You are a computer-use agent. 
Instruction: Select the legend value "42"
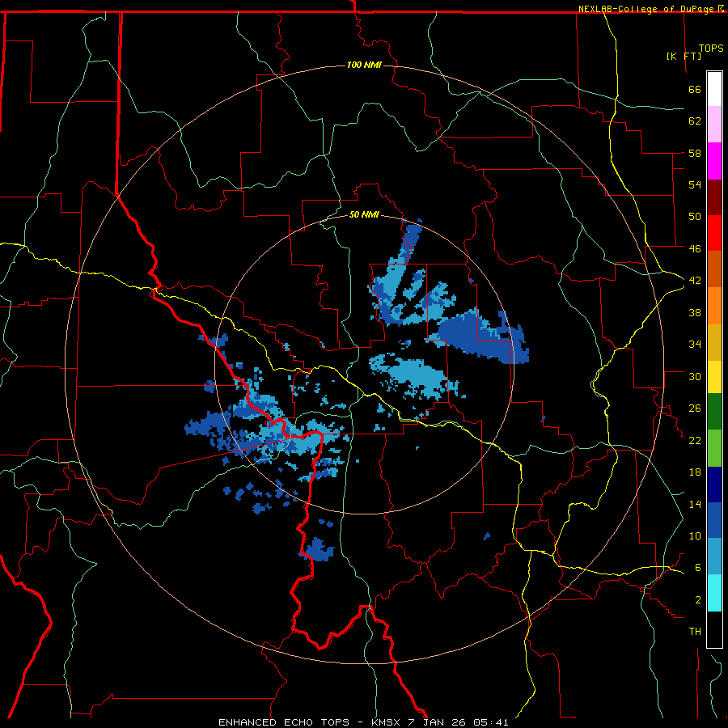695,281
